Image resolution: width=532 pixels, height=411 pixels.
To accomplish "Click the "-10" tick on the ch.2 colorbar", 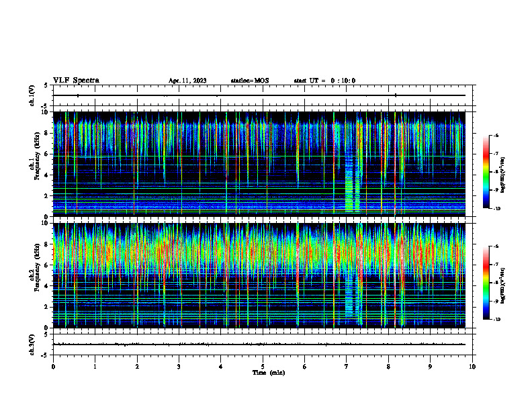I will (x=496, y=320).
